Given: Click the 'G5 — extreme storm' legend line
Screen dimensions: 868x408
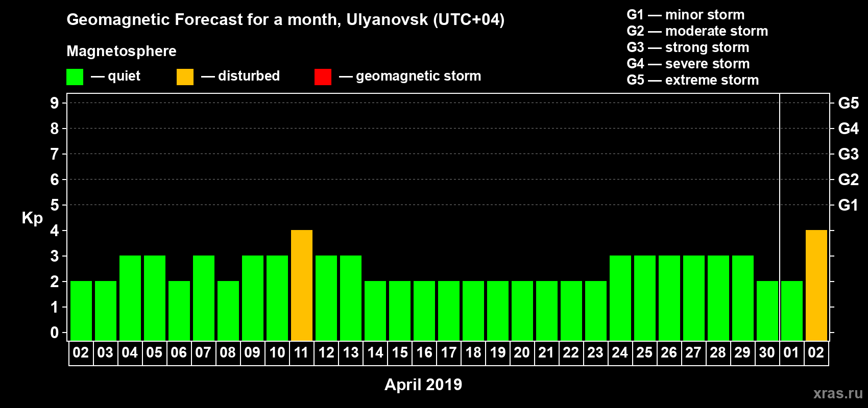Looking at the screenshot, I should coord(693,80).
